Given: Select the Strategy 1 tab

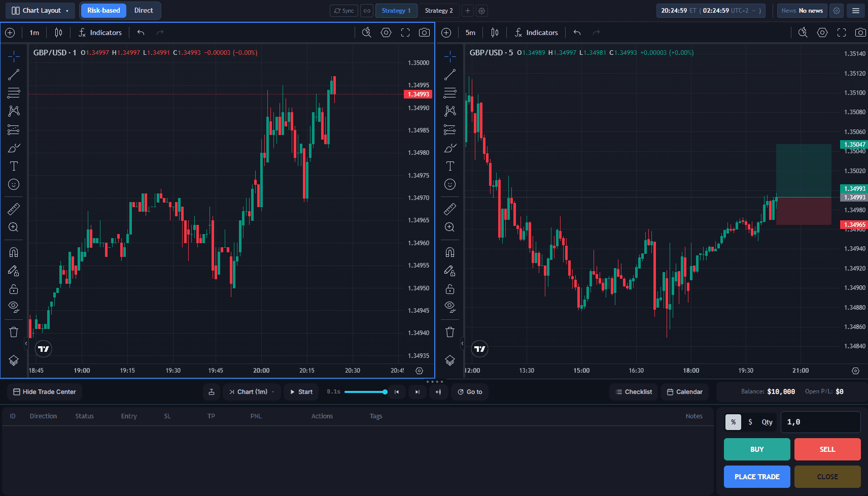Looking at the screenshot, I should click(x=396, y=11).
